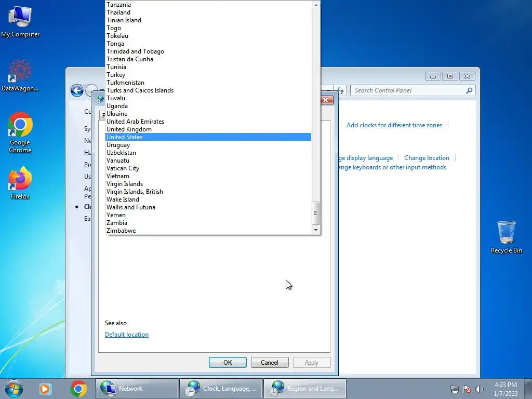Open the Action Center flag tray icon
This screenshot has height=399, width=532.
coord(467,389)
